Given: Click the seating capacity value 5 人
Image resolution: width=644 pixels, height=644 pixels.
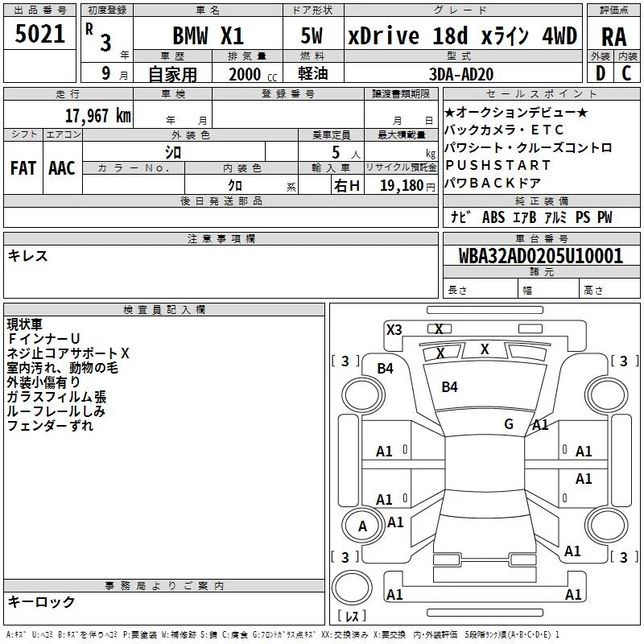Looking at the screenshot, I should tap(346, 153).
